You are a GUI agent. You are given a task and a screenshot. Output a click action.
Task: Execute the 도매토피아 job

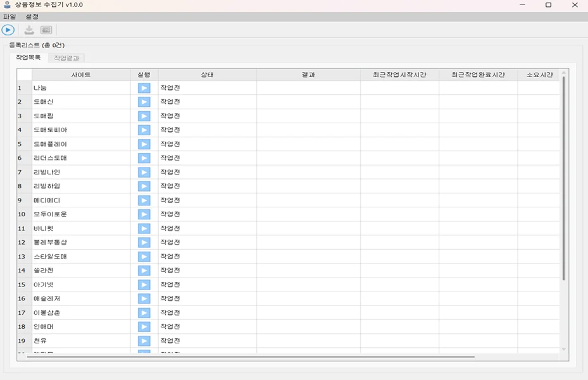[x=144, y=130]
